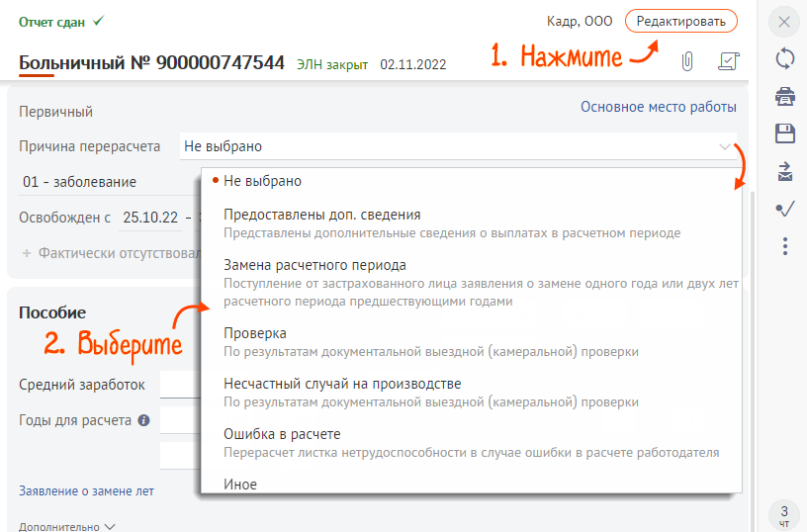Open attachments via the paperclip icon

687,61
